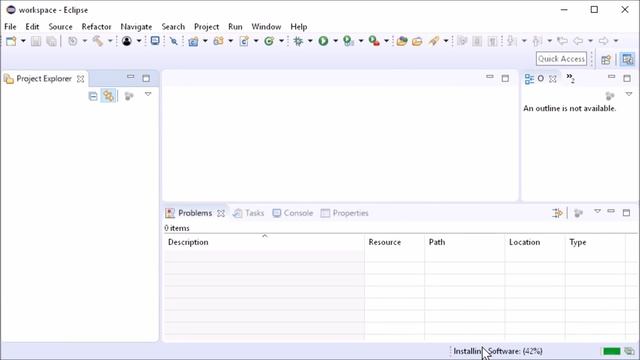Click the Run External Tools icon with red toolbox

(x=374, y=41)
